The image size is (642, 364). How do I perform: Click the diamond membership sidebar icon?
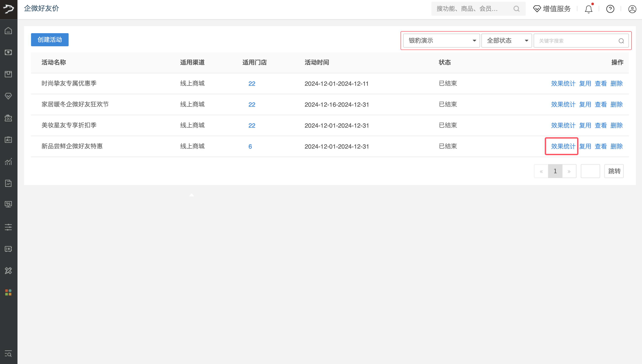(8, 96)
